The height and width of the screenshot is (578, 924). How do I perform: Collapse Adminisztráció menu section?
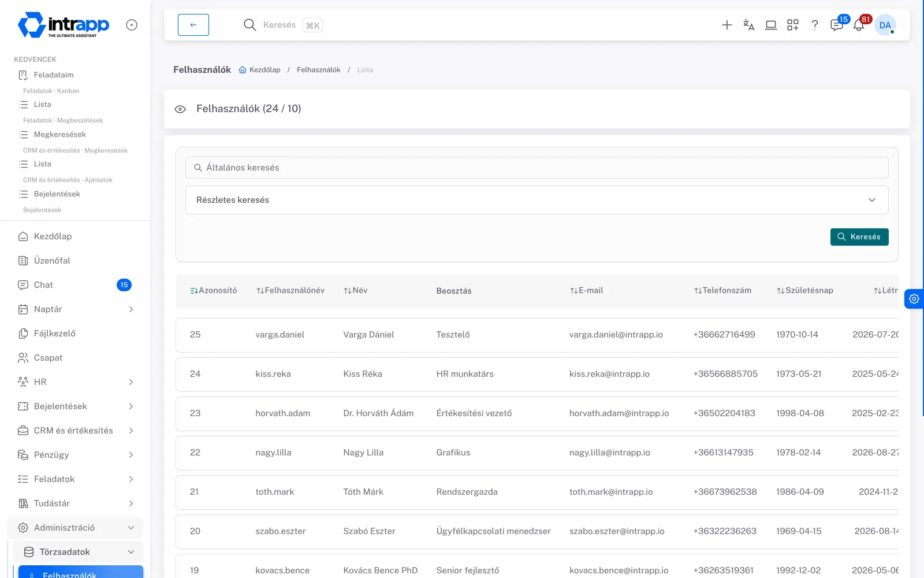pos(75,528)
